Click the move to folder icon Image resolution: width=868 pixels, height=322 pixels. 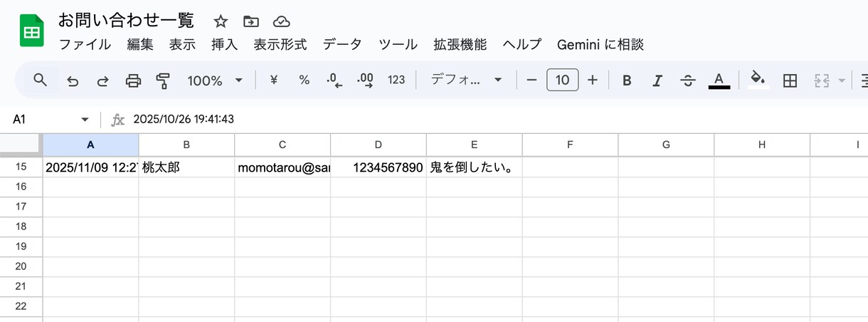click(x=250, y=21)
